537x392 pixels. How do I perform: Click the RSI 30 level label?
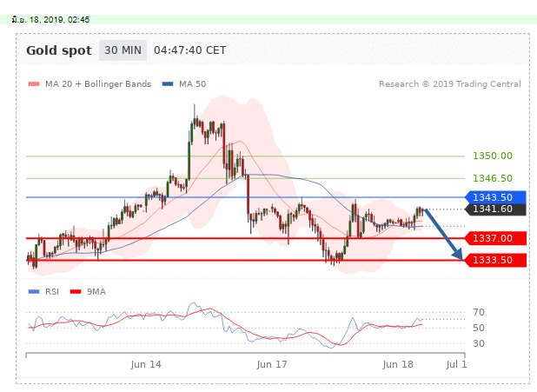[x=479, y=343]
